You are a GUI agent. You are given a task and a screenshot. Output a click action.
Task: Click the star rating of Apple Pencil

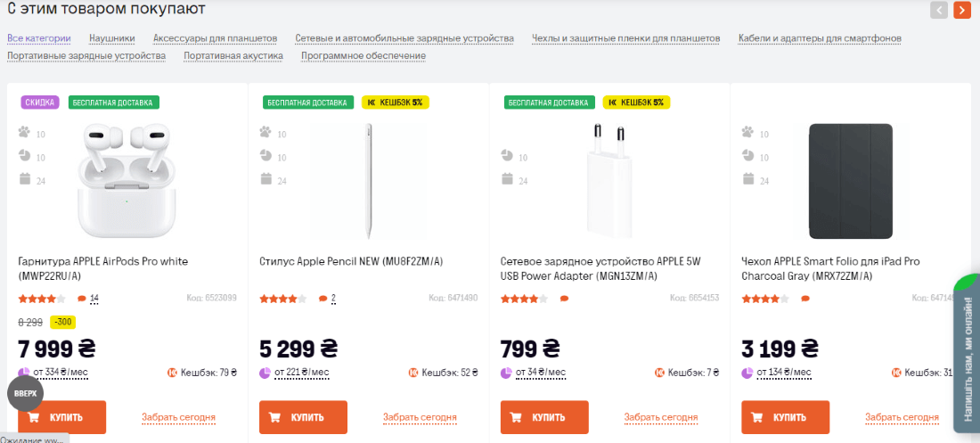(282, 299)
